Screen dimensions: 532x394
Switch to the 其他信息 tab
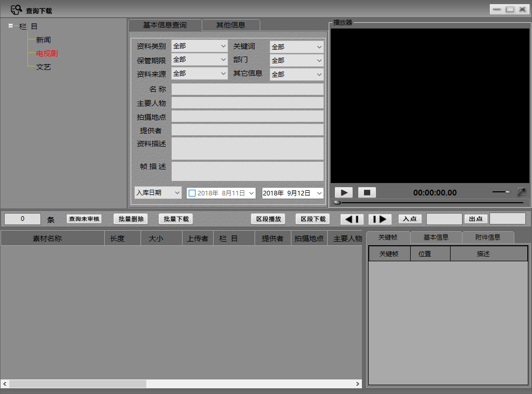pos(231,25)
